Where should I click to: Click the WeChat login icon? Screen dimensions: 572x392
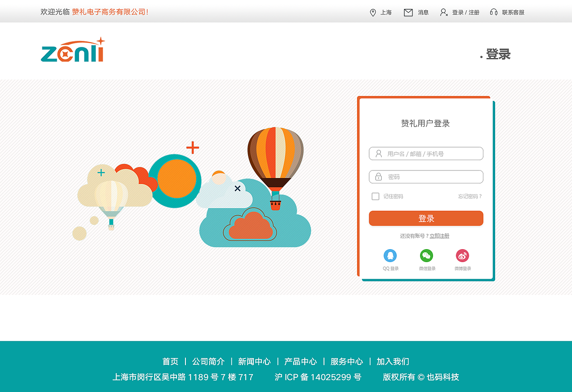tap(426, 255)
